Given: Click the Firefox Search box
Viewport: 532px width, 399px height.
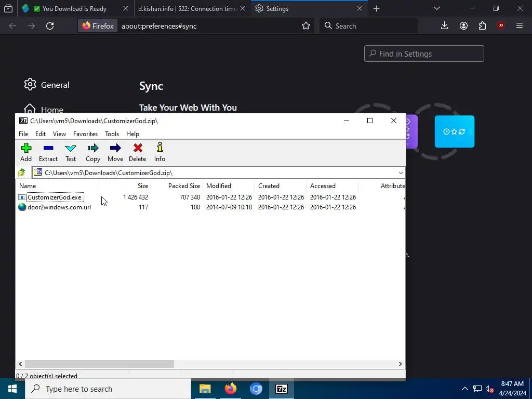Looking at the screenshot, I should [368, 26].
